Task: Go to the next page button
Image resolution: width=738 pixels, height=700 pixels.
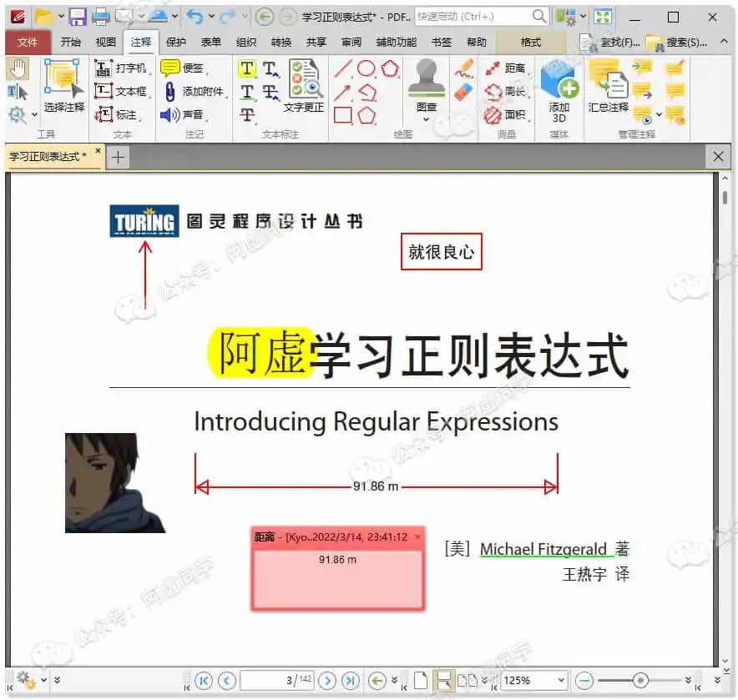Action: coord(327,680)
